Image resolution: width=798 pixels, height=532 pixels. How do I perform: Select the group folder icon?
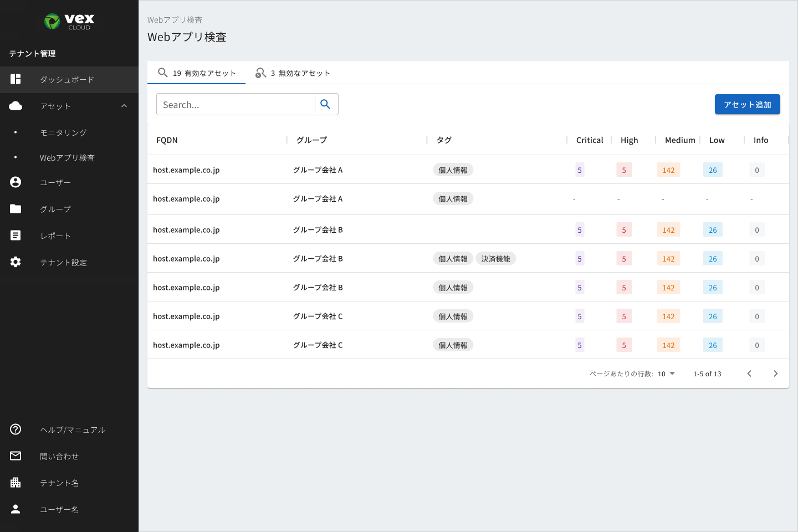tap(16, 209)
